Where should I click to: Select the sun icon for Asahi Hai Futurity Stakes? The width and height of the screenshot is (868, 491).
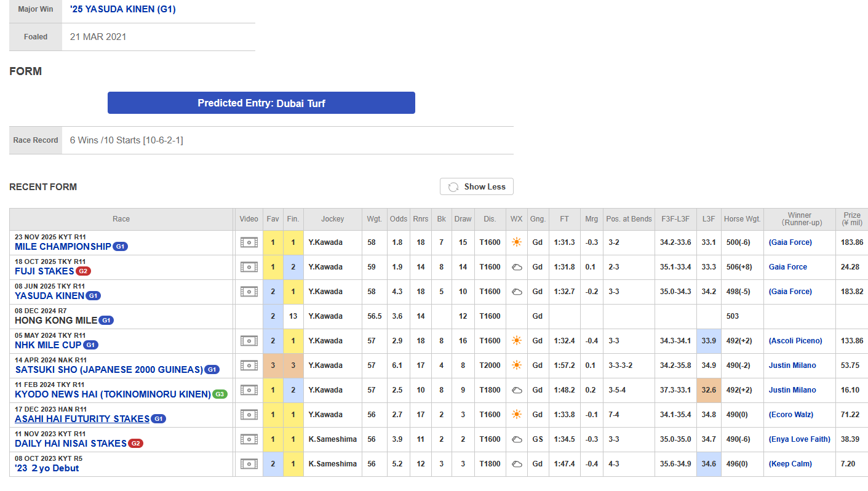click(x=516, y=415)
